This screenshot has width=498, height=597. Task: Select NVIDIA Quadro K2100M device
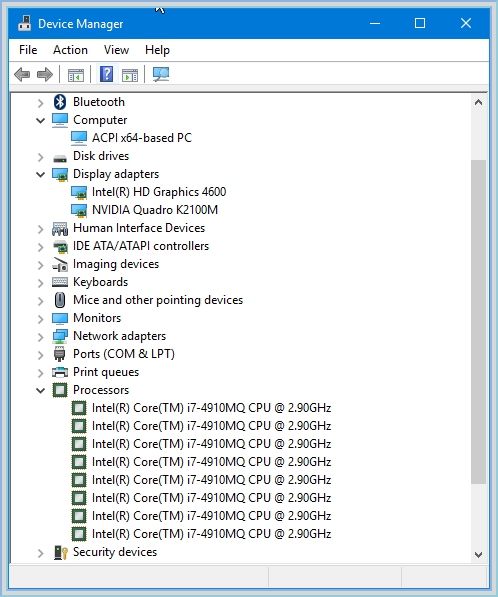click(x=155, y=210)
